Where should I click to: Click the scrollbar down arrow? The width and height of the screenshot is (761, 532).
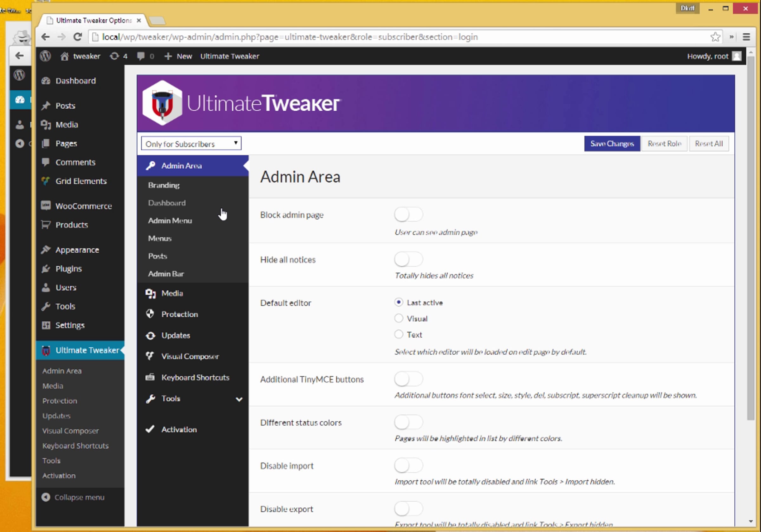tap(751, 522)
